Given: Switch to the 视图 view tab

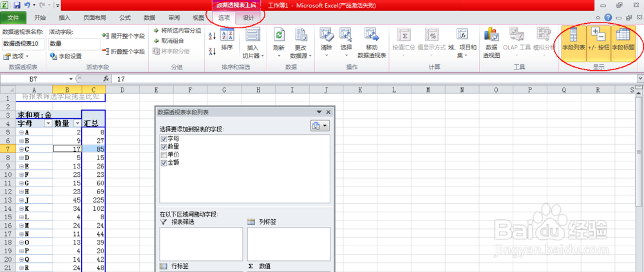Looking at the screenshot, I should coord(198,18).
